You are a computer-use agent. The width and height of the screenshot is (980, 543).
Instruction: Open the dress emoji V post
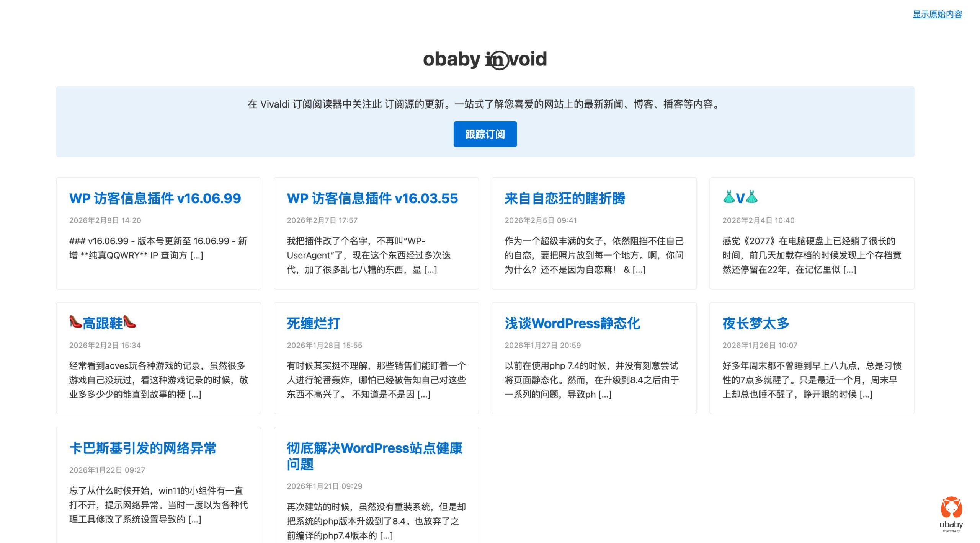(740, 198)
